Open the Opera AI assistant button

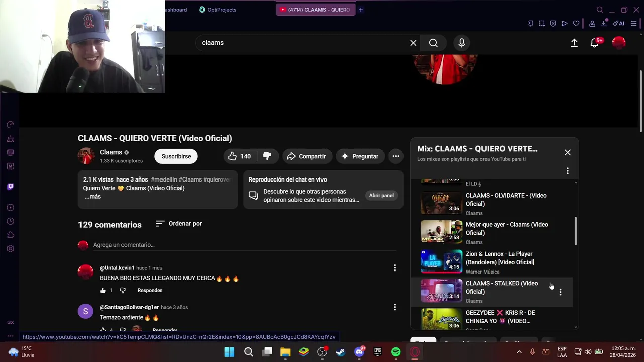619,24
